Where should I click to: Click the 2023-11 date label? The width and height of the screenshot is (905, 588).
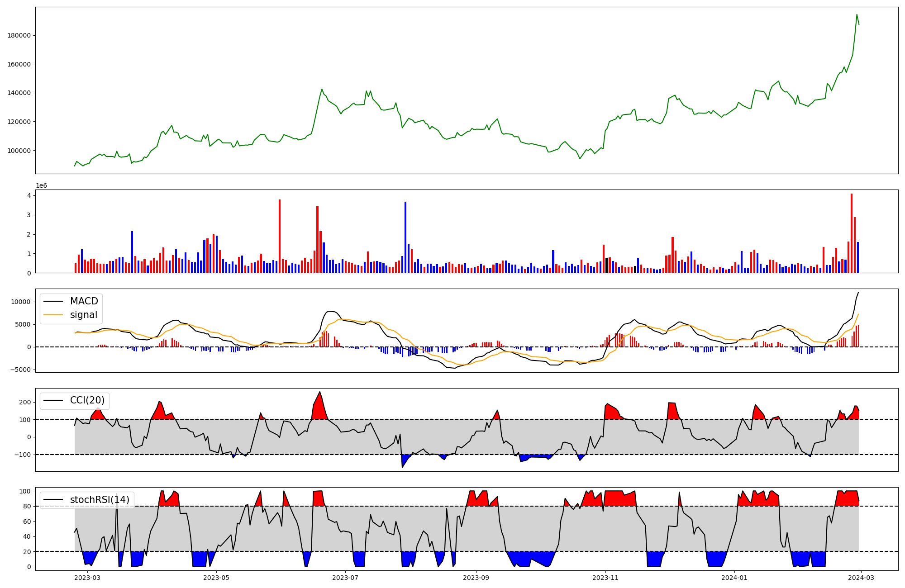[x=605, y=578]
